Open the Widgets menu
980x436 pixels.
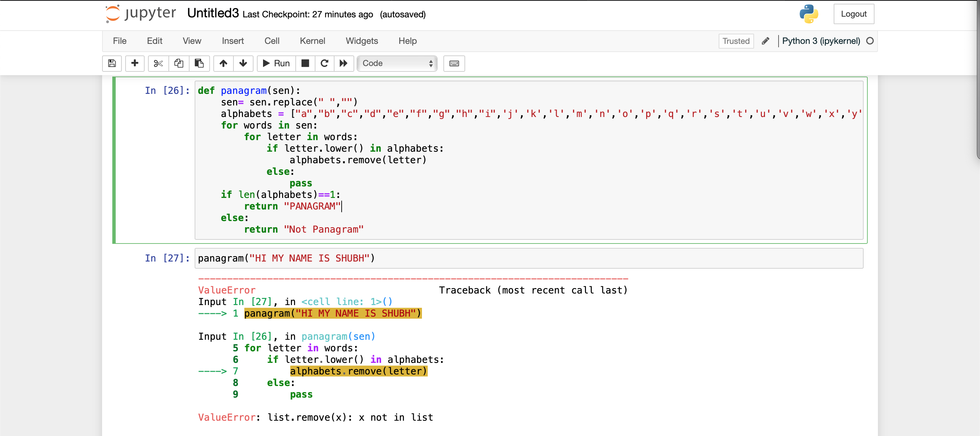click(x=361, y=41)
